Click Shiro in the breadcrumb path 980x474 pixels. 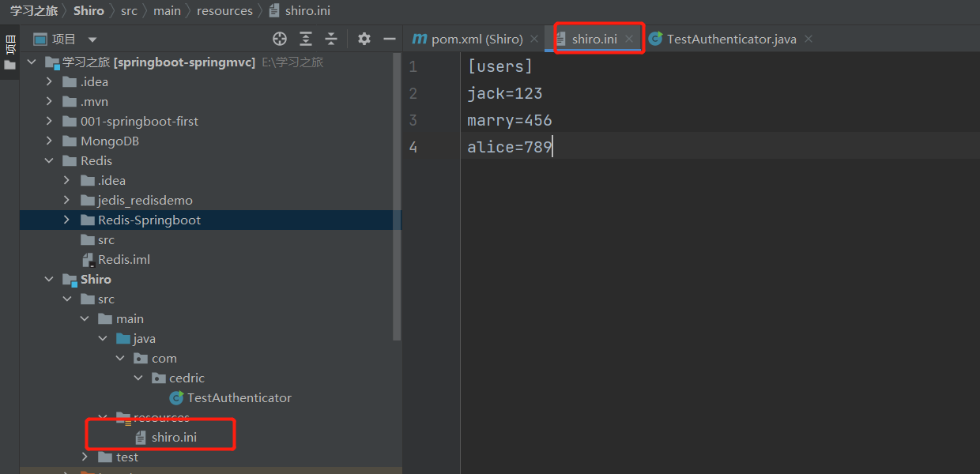coord(89,11)
